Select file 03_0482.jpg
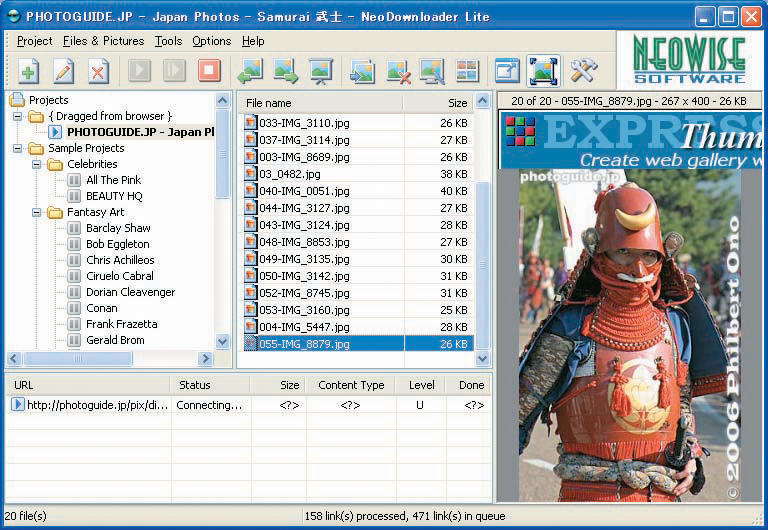Image resolution: width=768 pixels, height=530 pixels. click(x=358, y=174)
